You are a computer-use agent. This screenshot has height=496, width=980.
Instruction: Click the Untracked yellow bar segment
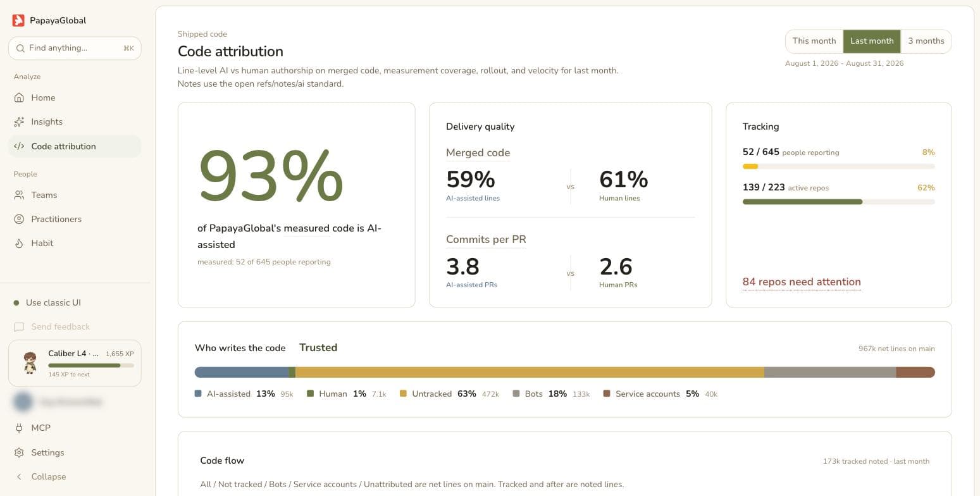[x=530, y=372]
